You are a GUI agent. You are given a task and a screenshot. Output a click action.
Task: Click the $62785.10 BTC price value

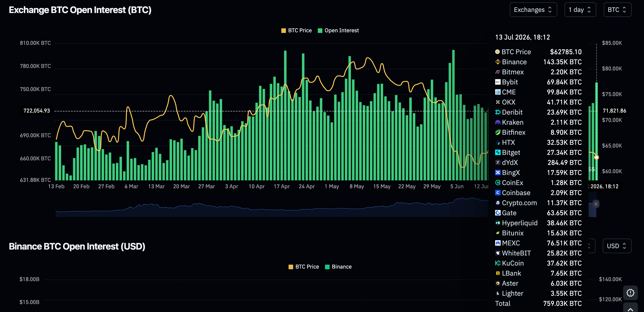565,52
